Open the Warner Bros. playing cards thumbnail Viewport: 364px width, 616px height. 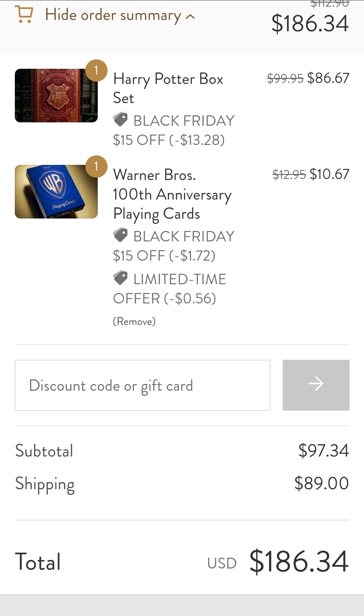tap(56, 192)
